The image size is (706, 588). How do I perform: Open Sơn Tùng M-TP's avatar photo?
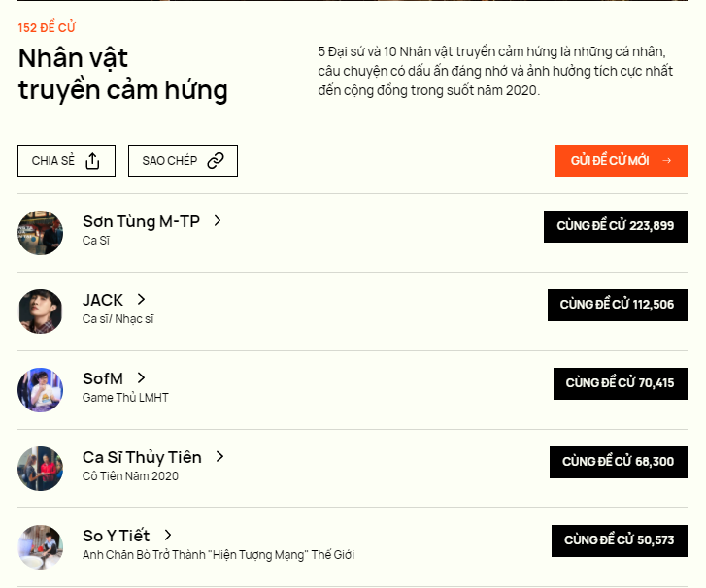pos(40,233)
